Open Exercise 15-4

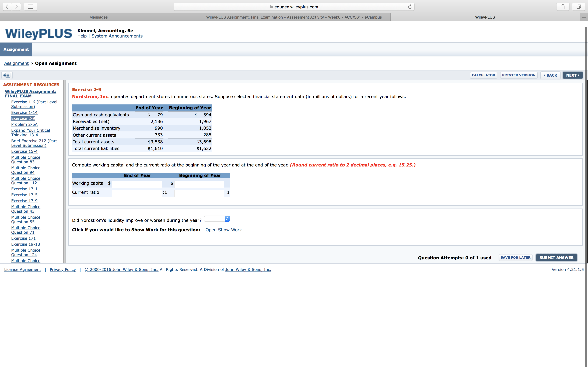coord(24,151)
